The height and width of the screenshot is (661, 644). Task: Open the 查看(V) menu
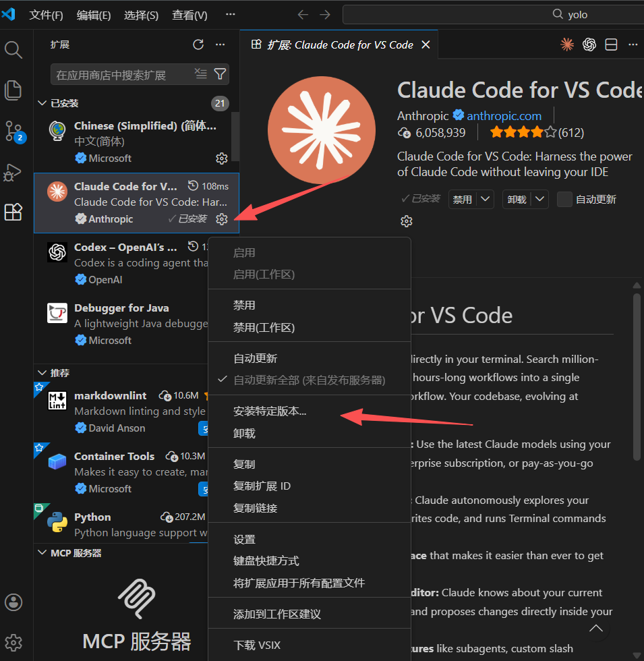point(189,15)
